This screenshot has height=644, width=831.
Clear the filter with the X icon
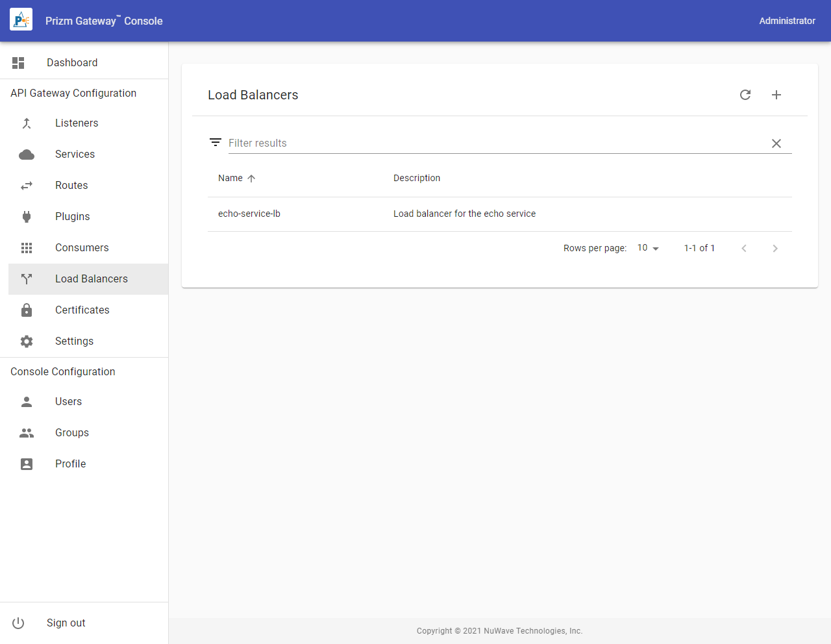coord(776,143)
